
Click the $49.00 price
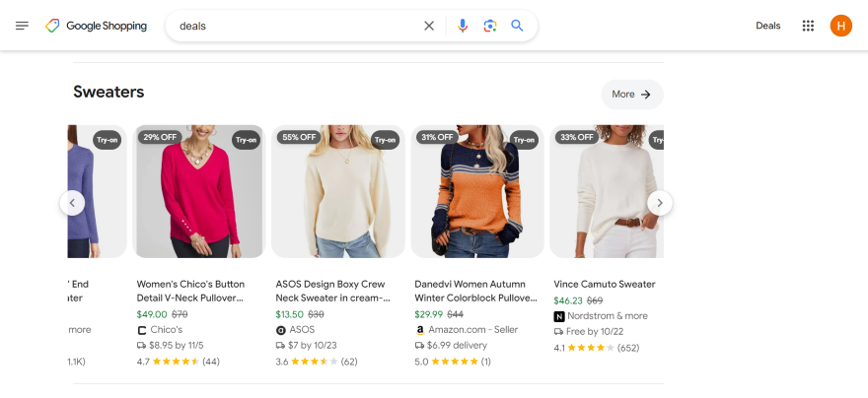[x=152, y=314]
